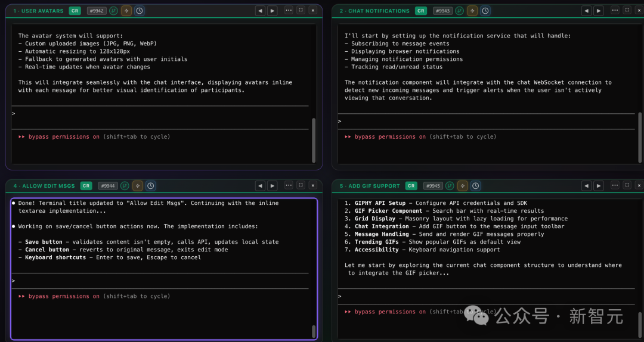This screenshot has height=342, width=644.
Task: Click the git branch icon in Add GIF Support panel
Action: (x=450, y=185)
